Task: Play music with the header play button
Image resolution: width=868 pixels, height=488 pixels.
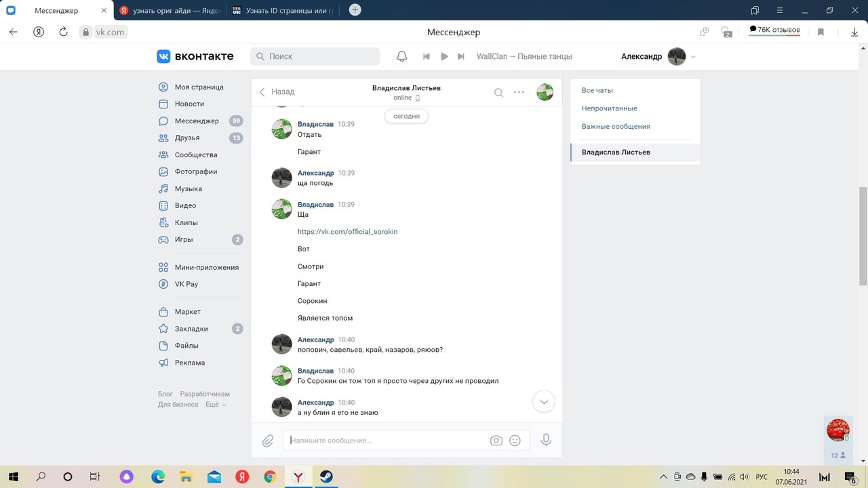Action: pyautogui.click(x=444, y=56)
